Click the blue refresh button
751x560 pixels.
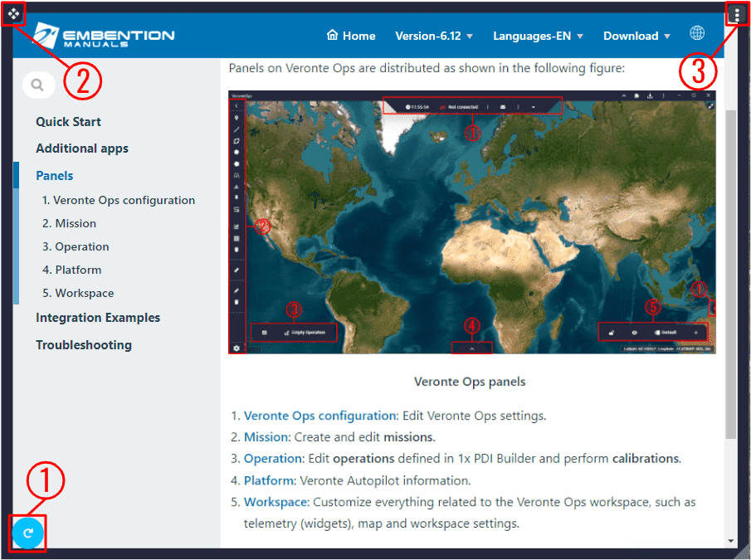[x=27, y=533]
